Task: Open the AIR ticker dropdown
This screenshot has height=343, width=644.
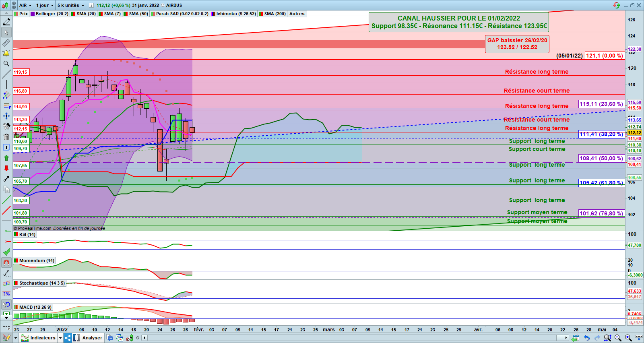Action: point(25,5)
